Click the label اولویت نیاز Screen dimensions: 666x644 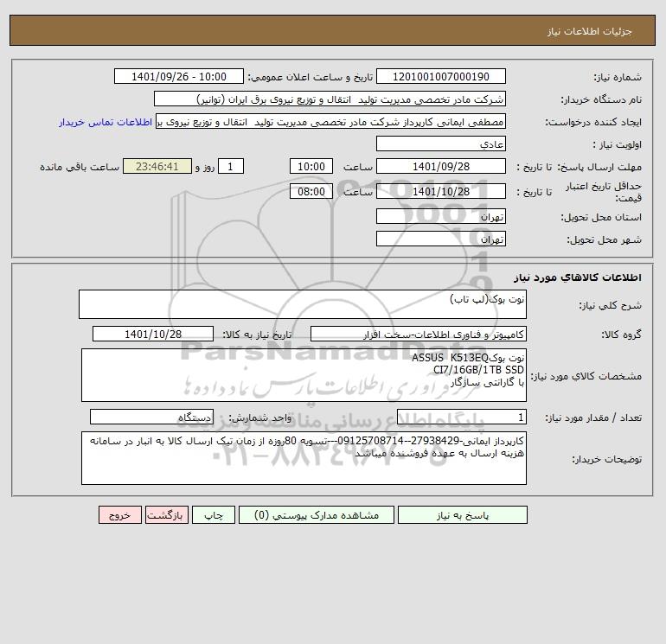618,144
